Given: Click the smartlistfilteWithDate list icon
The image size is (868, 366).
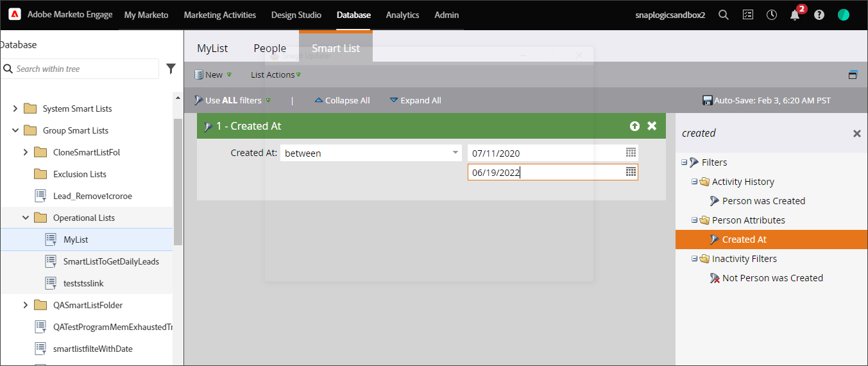Looking at the screenshot, I should click(x=40, y=349).
